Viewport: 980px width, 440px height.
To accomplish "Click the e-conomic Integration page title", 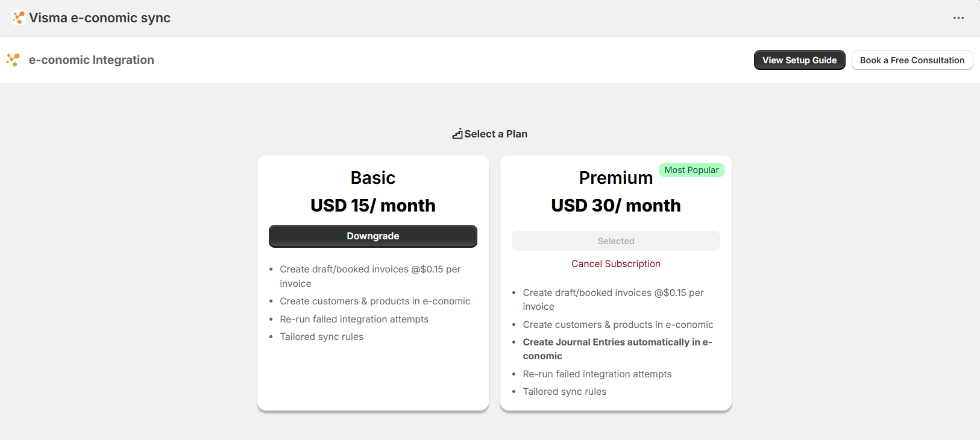I will point(92,60).
